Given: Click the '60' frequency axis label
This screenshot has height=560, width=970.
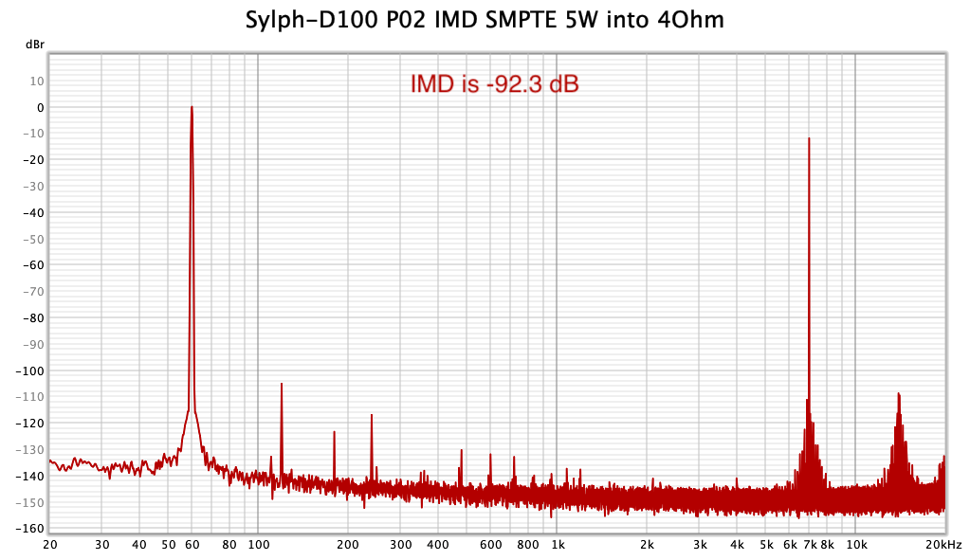Looking at the screenshot, I should (192, 545).
